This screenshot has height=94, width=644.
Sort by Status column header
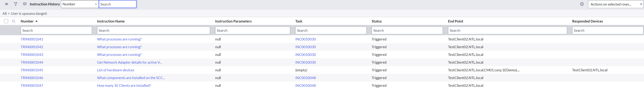pyautogui.click(x=377, y=21)
